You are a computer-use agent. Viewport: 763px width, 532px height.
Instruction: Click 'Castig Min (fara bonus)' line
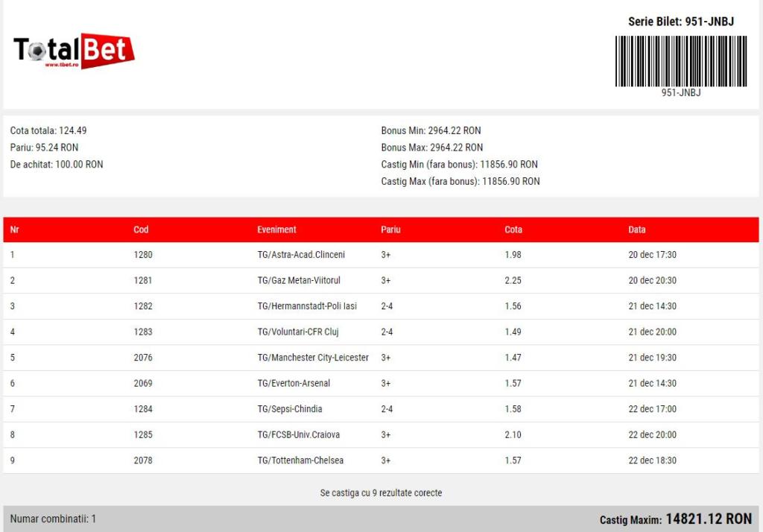(459, 165)
